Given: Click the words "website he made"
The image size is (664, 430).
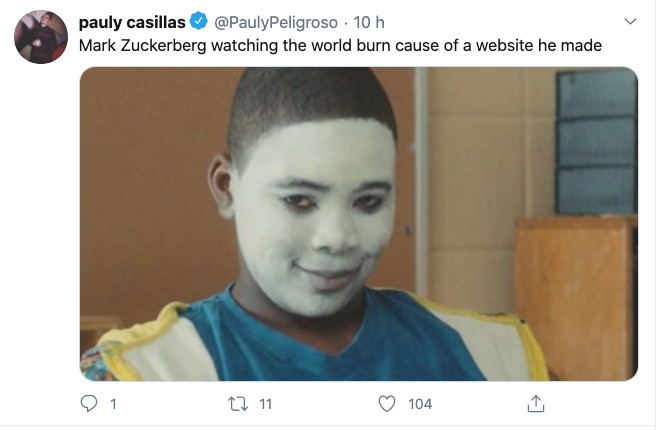Looking at the screenshot, I should tap(539, 45).
